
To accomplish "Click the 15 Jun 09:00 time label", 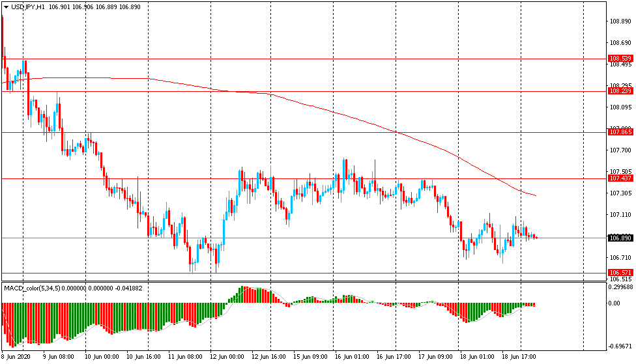I will [x=310, y=357].
